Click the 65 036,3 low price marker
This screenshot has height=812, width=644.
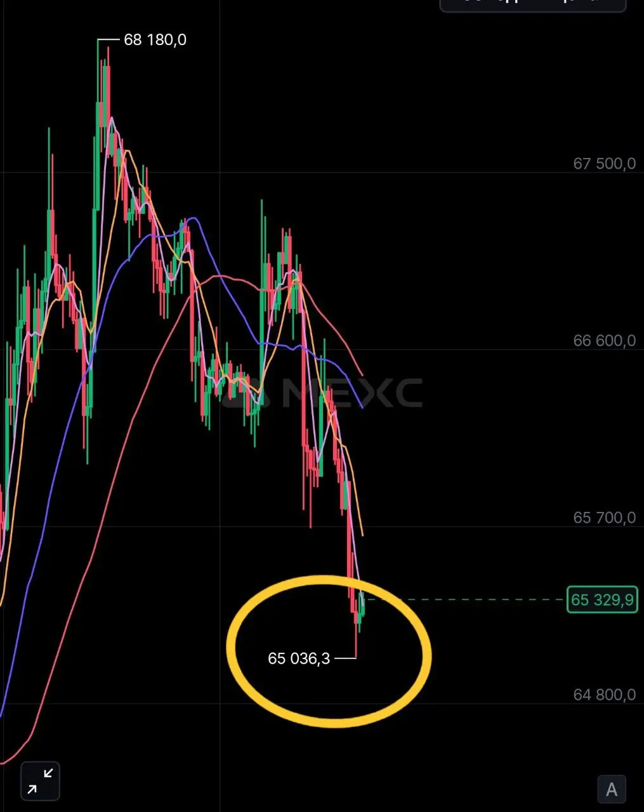[x=299, y=658]
